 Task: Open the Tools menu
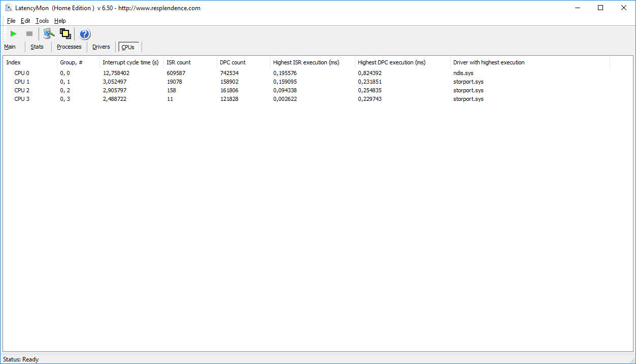[42, 21]
